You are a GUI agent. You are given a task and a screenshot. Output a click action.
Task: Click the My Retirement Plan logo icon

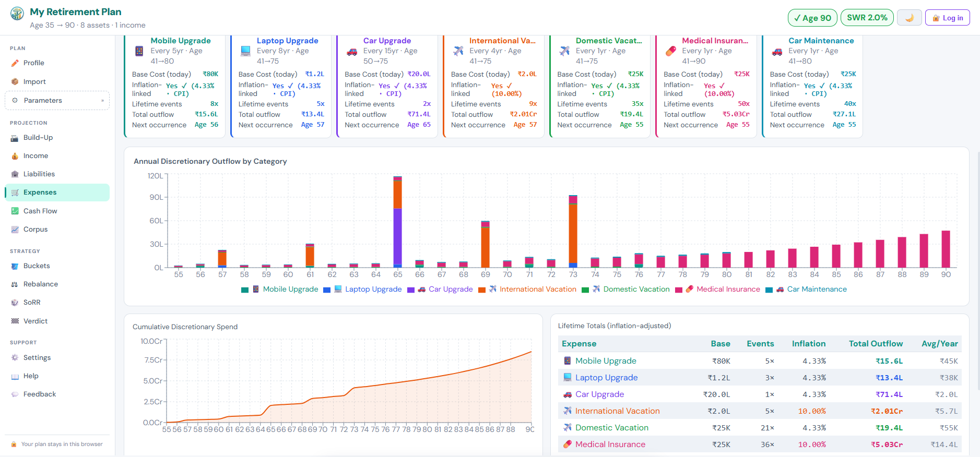pos(17,13)
